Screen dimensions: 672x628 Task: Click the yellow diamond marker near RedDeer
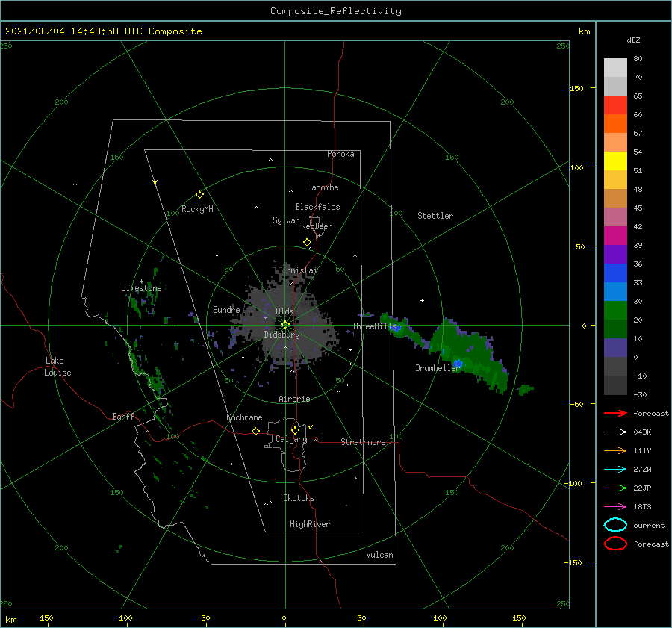coord(307,243)
